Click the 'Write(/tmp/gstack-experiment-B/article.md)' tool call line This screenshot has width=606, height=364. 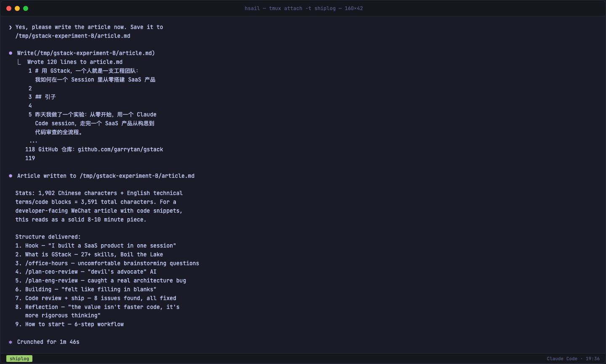point(86,53)
